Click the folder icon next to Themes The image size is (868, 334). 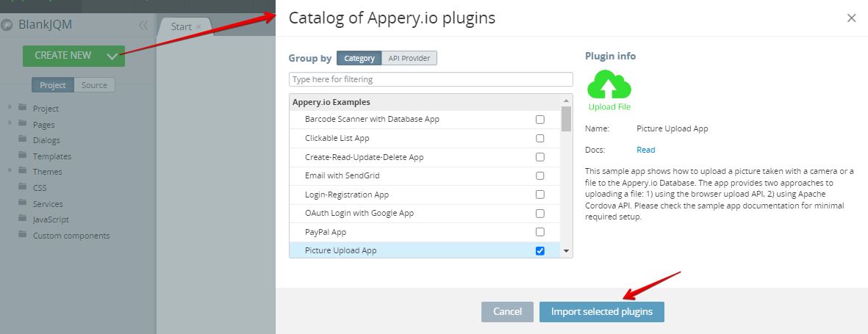[x=23, y=170]
